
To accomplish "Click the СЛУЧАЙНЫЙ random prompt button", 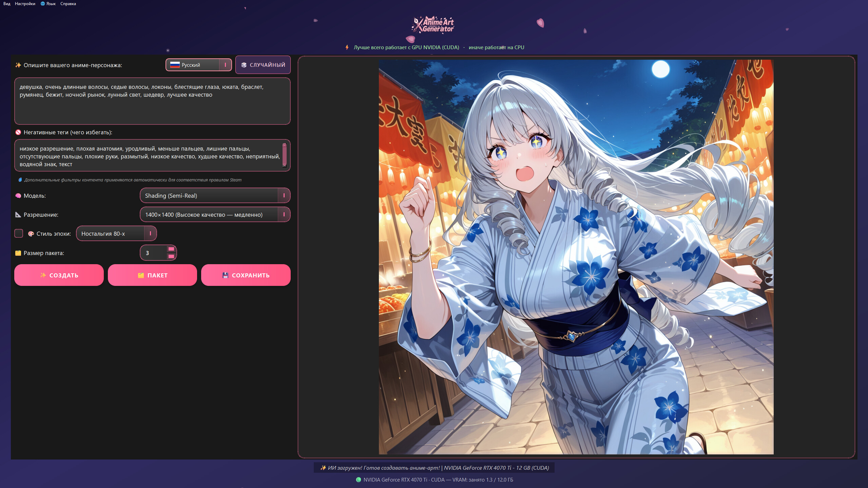I will 263,65.
